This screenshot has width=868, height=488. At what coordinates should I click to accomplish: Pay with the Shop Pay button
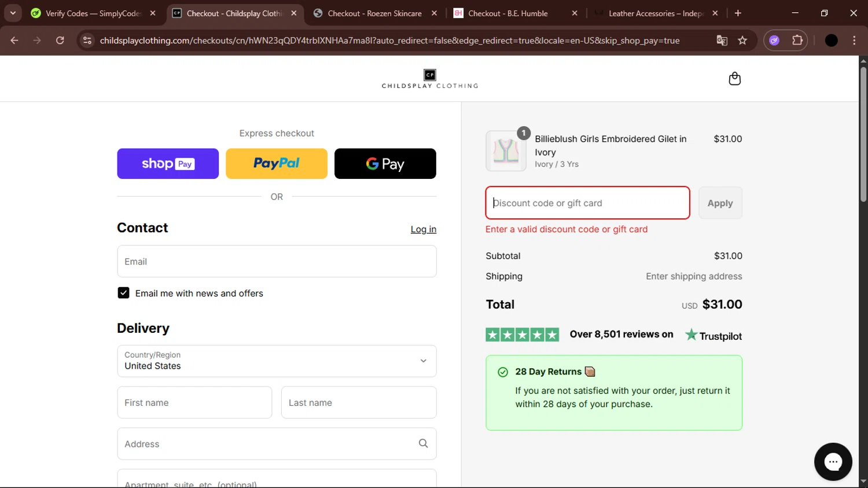tap(168, 164)
